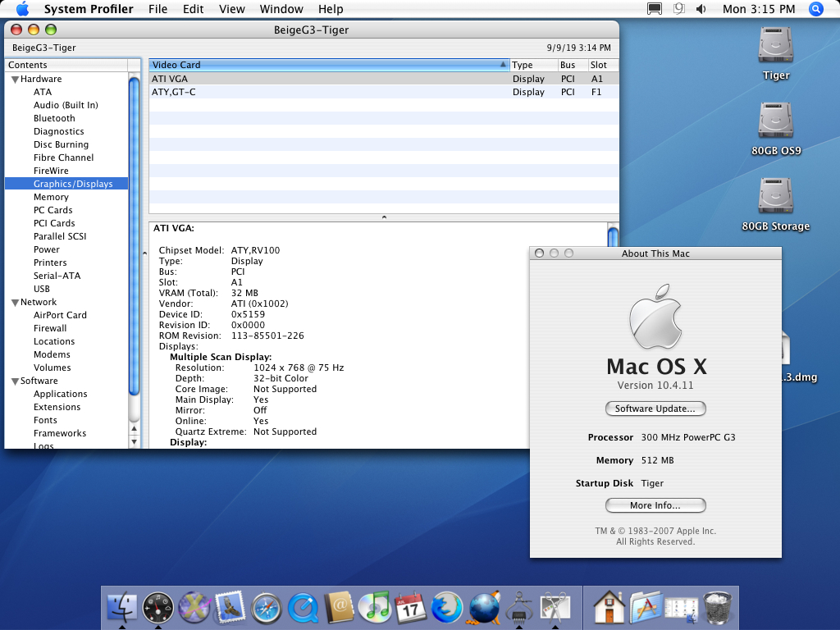The image size is (840, 630).
Task: Click the Version 10.4.11 text
Action: (x=655, y=386)
